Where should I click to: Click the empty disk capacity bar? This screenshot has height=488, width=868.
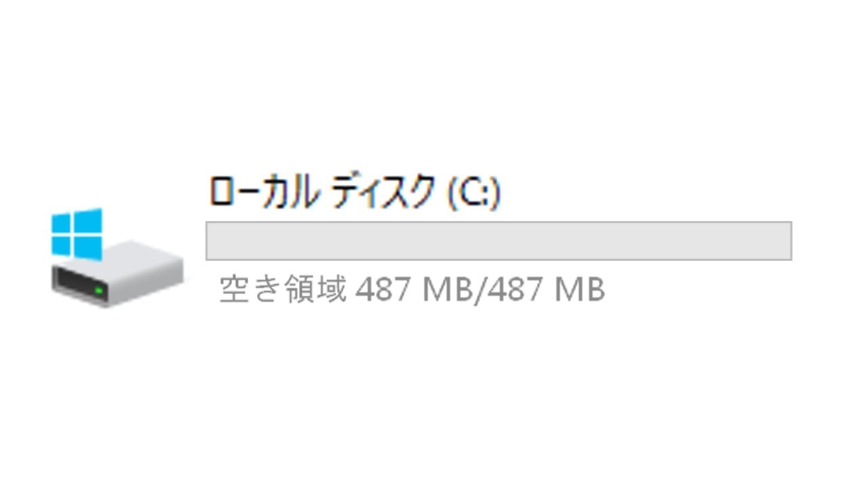click(x=499, y=241)
